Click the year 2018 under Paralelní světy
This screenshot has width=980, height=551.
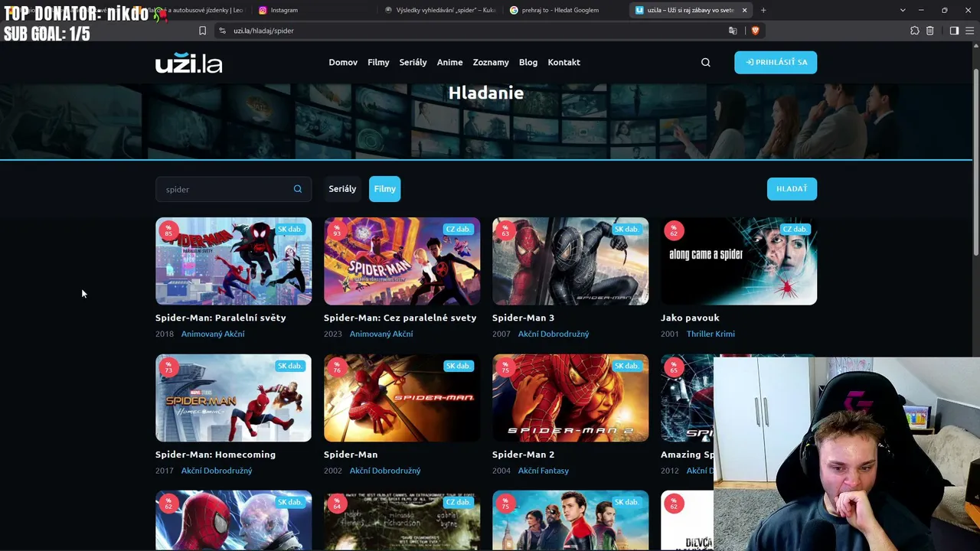coord(165,334)
